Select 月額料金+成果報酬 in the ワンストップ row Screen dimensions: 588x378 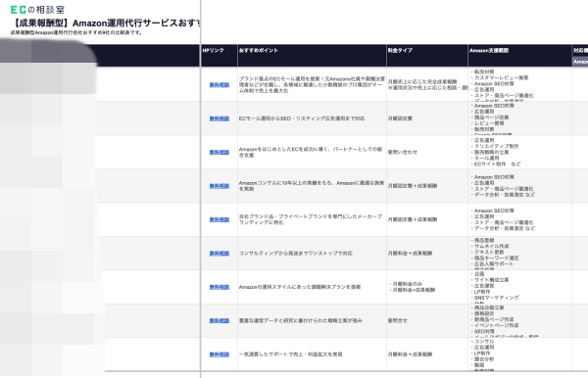coord(410,254)
